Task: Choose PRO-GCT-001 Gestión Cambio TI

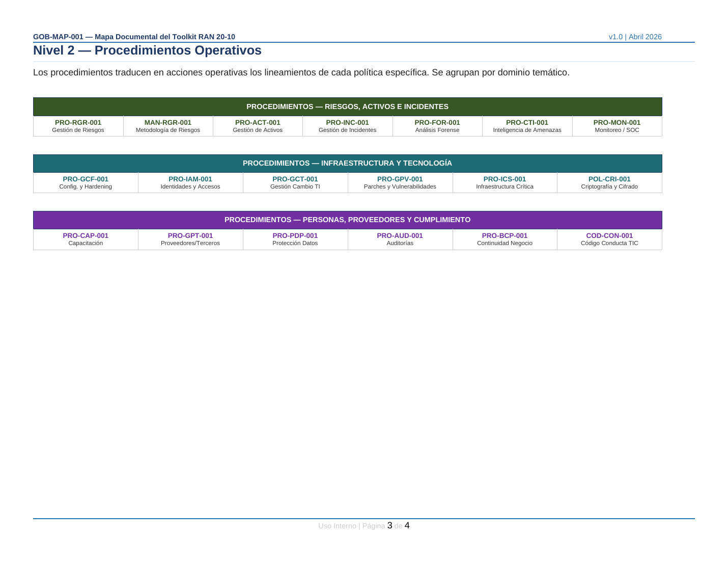Action: point(295,183)
